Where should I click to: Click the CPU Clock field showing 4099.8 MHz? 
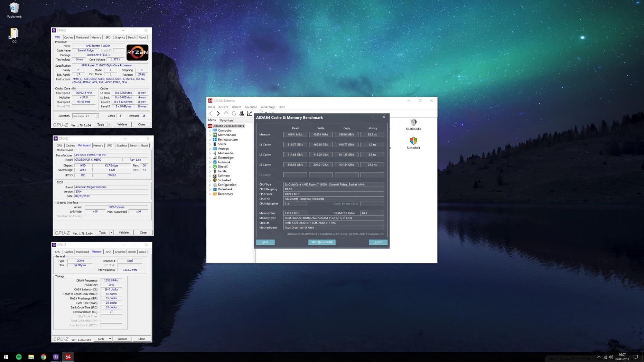click(x=334, y=194)
